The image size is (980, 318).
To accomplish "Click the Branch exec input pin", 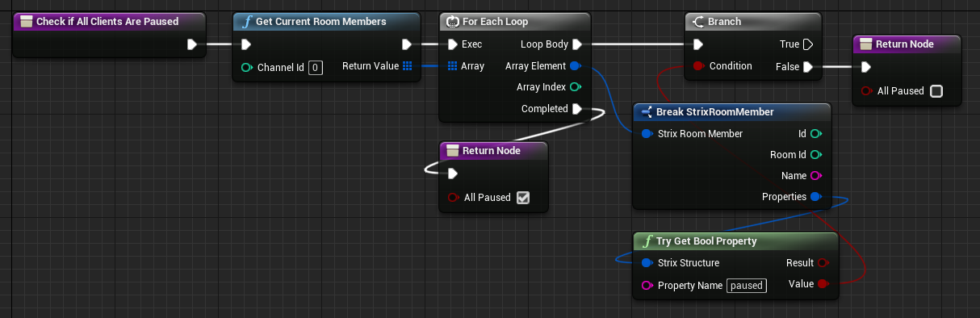I will (x=697, y=44).
